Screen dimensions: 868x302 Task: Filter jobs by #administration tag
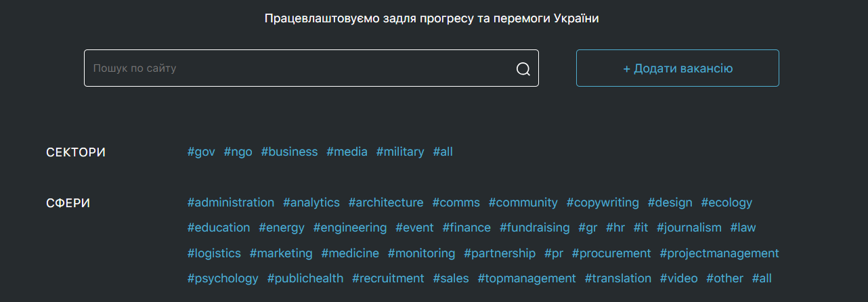click(x=231, y=202)
